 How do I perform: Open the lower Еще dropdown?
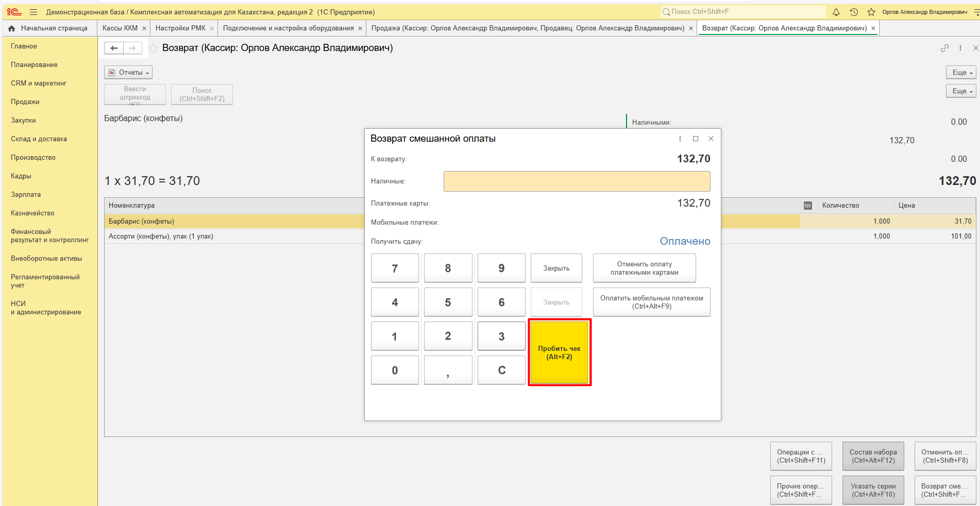click(961, 91)
